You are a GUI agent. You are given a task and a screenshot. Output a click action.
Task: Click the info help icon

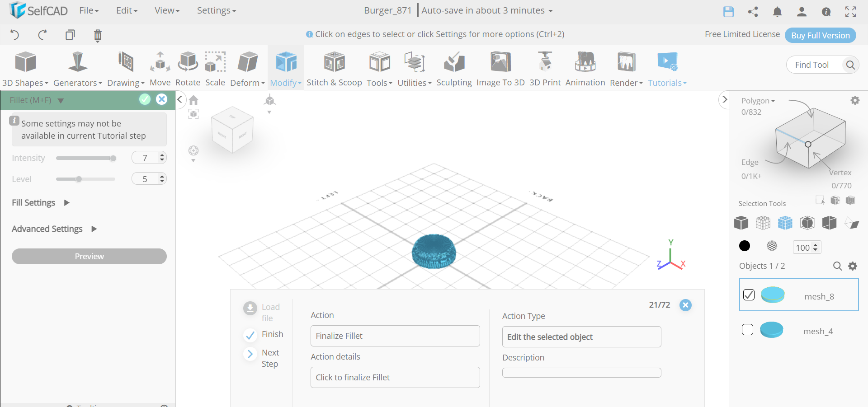(826, 12)
